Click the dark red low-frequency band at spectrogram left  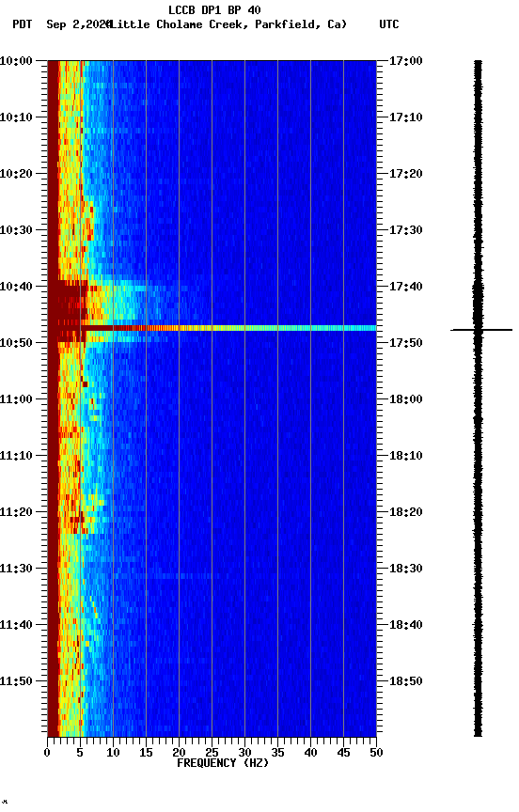tap(53, 398)
